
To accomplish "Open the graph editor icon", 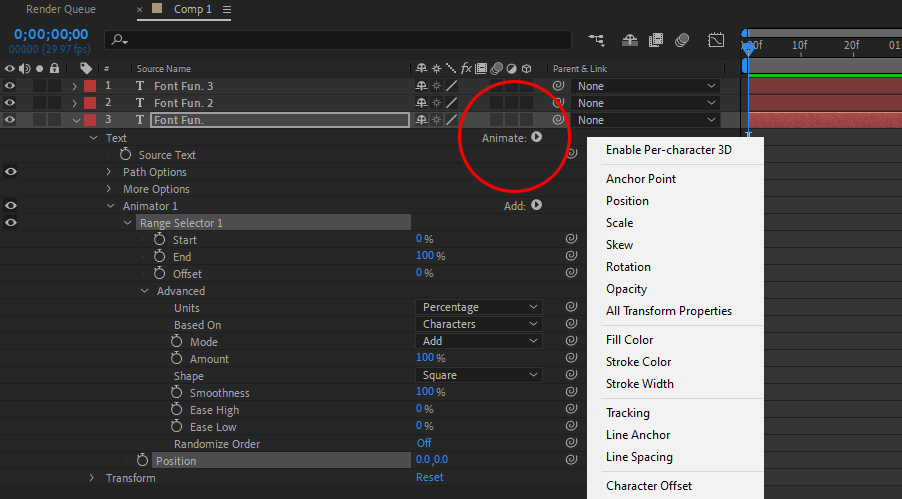I will click(716, 40).
